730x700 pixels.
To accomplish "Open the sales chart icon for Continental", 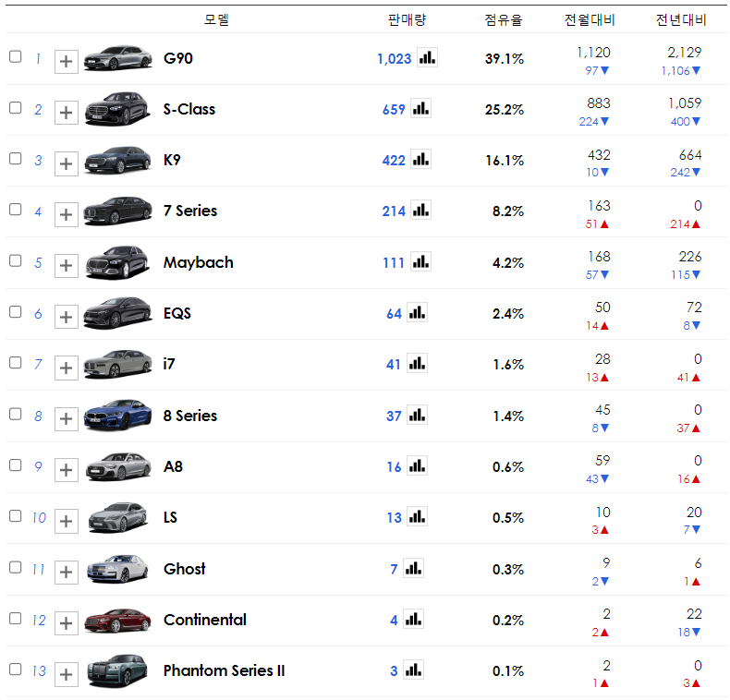I will pos(413,620).
